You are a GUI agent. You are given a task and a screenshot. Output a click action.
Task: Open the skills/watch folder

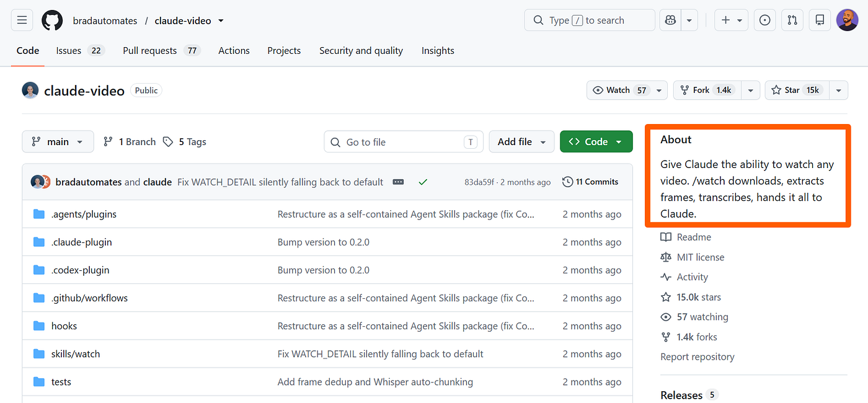76,354
